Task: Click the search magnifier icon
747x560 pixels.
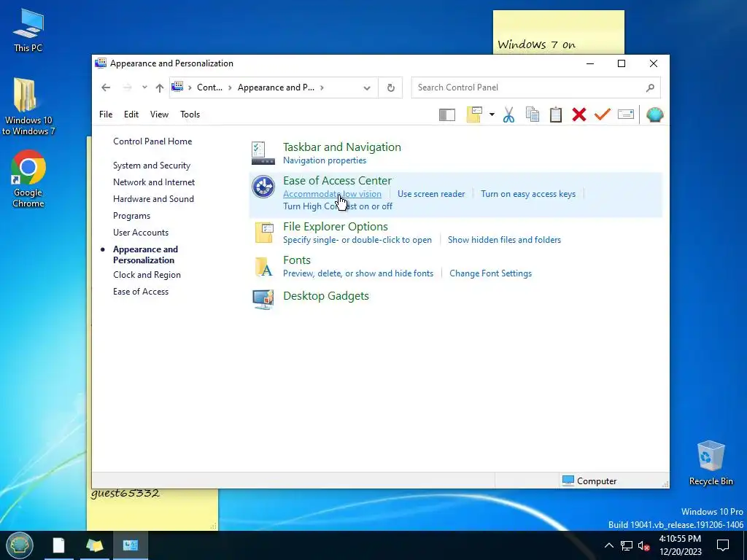Action: [x=650, y=87]
